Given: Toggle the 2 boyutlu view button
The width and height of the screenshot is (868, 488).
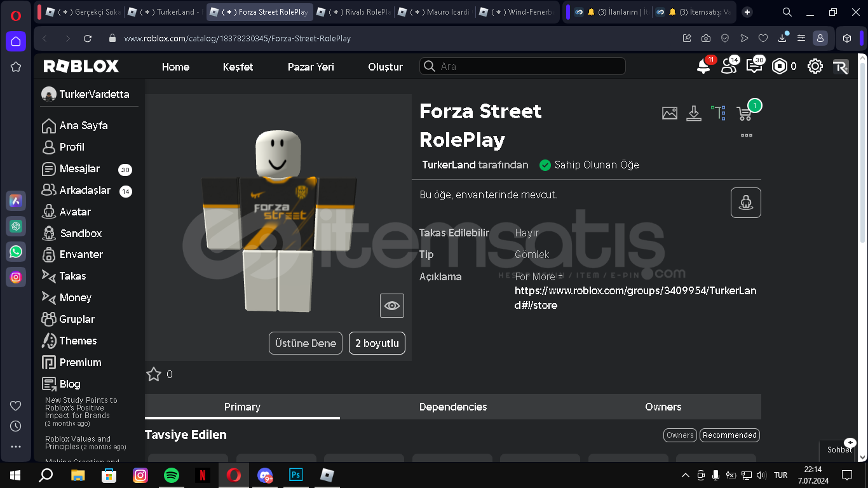Looking at the screenshot, I should point(377,343).
